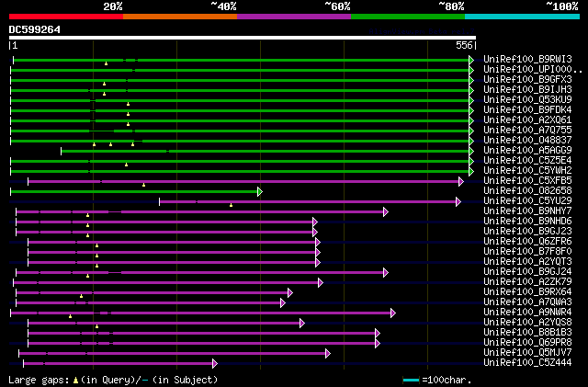Click the purple arrowhead ending the A2ZK79 alignment
Screen dimensions: 588x387
coord(321,282)
